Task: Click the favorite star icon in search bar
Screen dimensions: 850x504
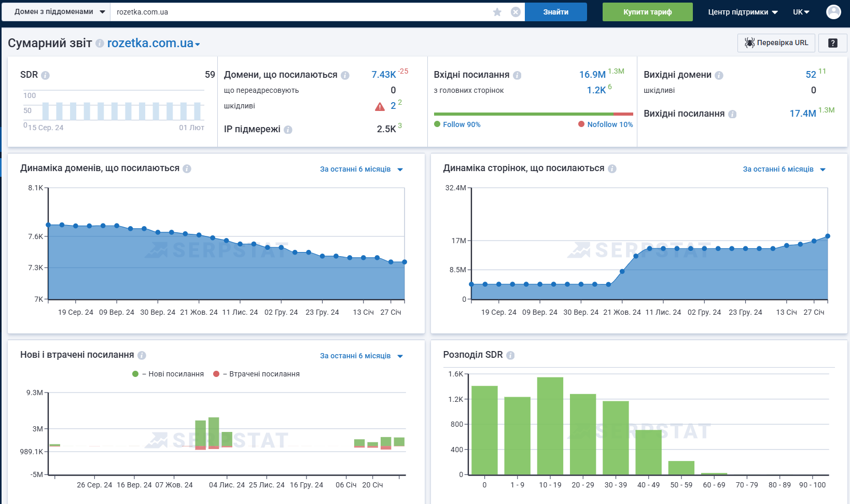Action: 497,12
